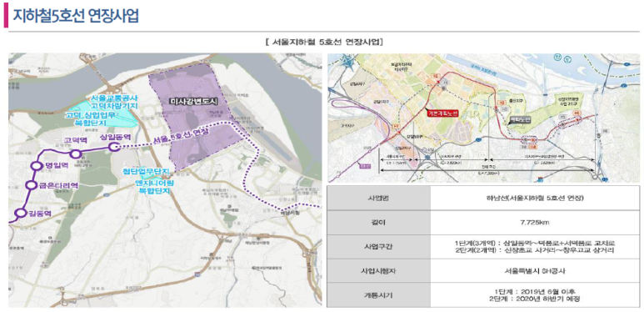Select the 길동역 station circle marker
The image size is (644, 312).
[x=20, y=213]
